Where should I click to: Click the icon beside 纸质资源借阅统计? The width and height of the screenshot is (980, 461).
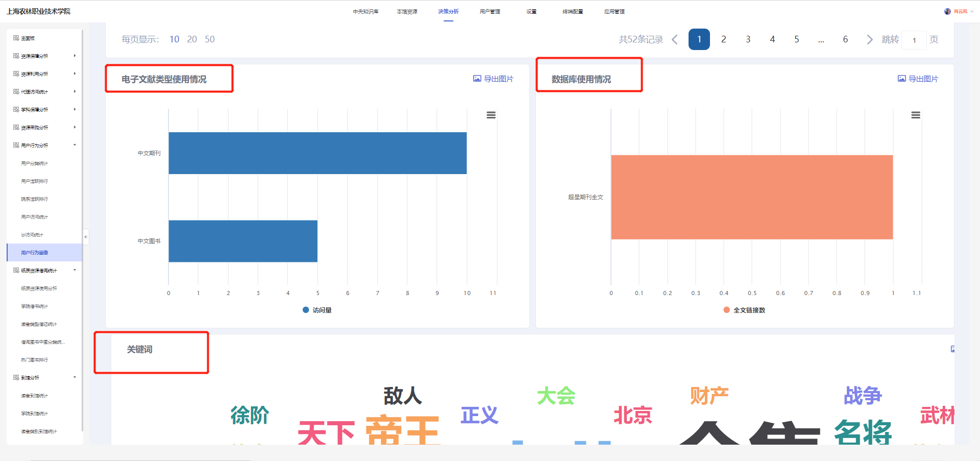point(16,271)
